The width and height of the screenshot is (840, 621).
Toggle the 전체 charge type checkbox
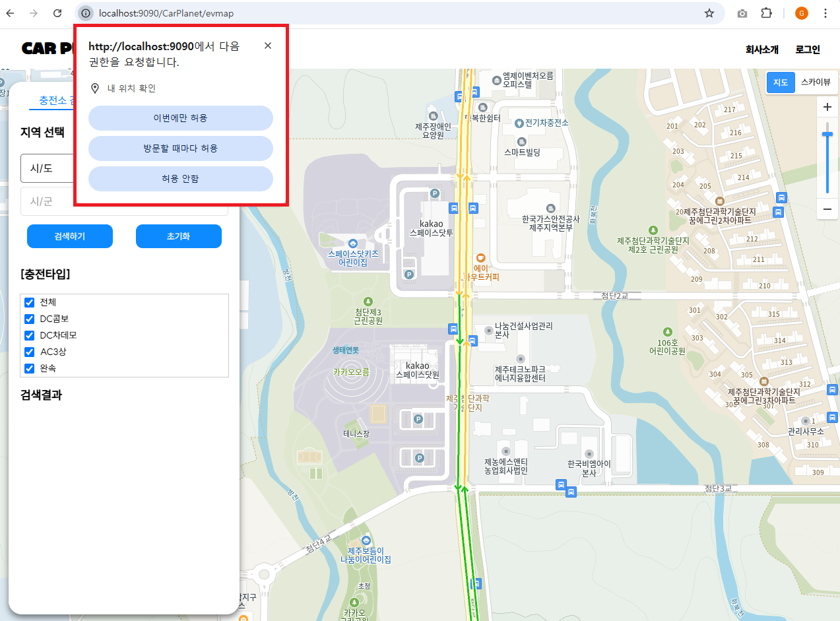click(x=29, y=302)
